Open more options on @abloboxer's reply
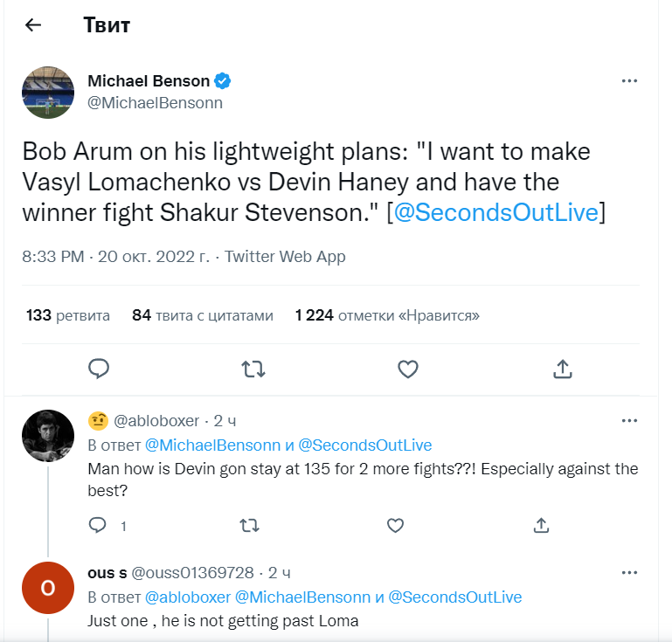The width and height of the screenshot is (672, 642). [x=629, y=421]
